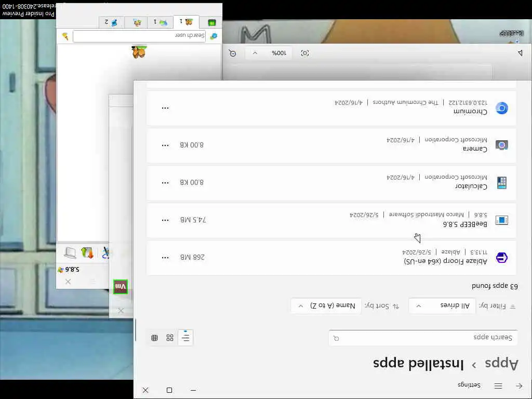Click the sort arrows icon beside Sort by
This screenshot has width=532, height=399.
[395, 307]
